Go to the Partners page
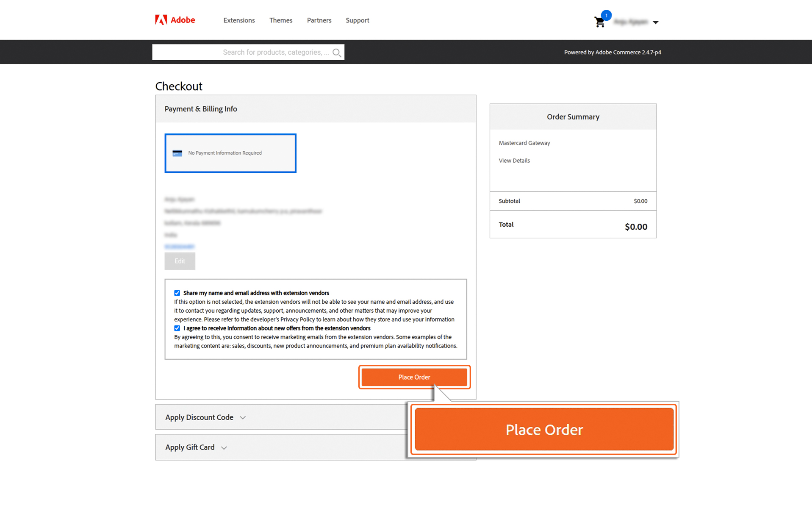 pos(319,20)
